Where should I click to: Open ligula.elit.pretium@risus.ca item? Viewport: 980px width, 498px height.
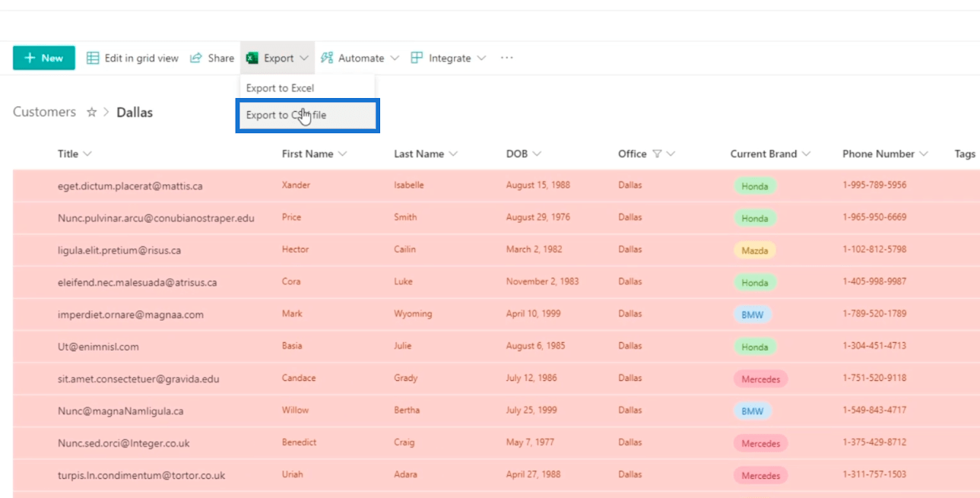click(x=119, y=250)
